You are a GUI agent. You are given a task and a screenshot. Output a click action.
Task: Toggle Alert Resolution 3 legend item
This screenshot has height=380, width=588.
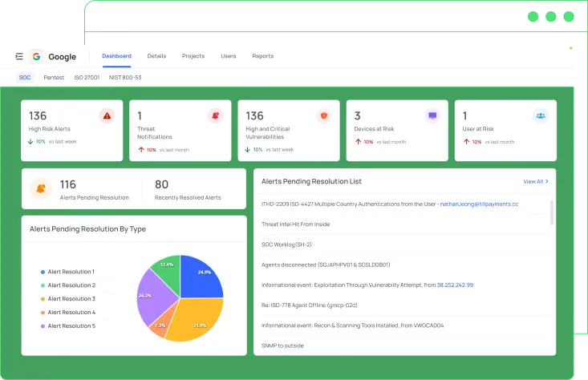tap(71, 299)
